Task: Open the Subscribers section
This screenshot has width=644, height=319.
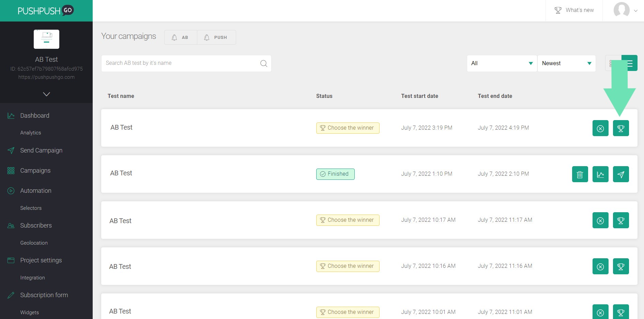Action: click(x=36, y=226)
